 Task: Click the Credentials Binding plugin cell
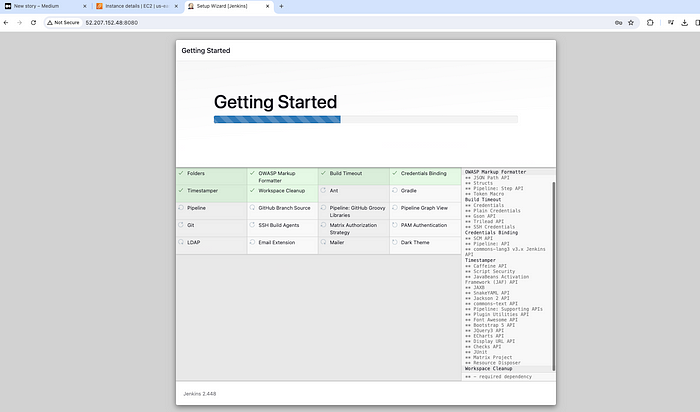tap(425, 176)
